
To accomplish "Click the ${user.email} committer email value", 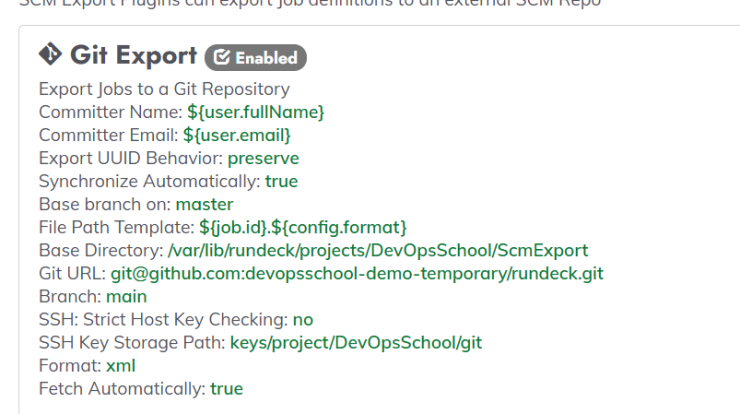I will pyautogui.click(x=237, y=135).
